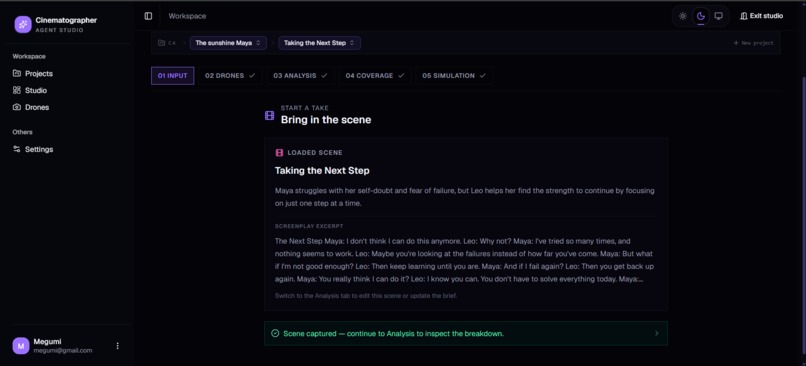Select system theme monitor toggle

(718, 16)
